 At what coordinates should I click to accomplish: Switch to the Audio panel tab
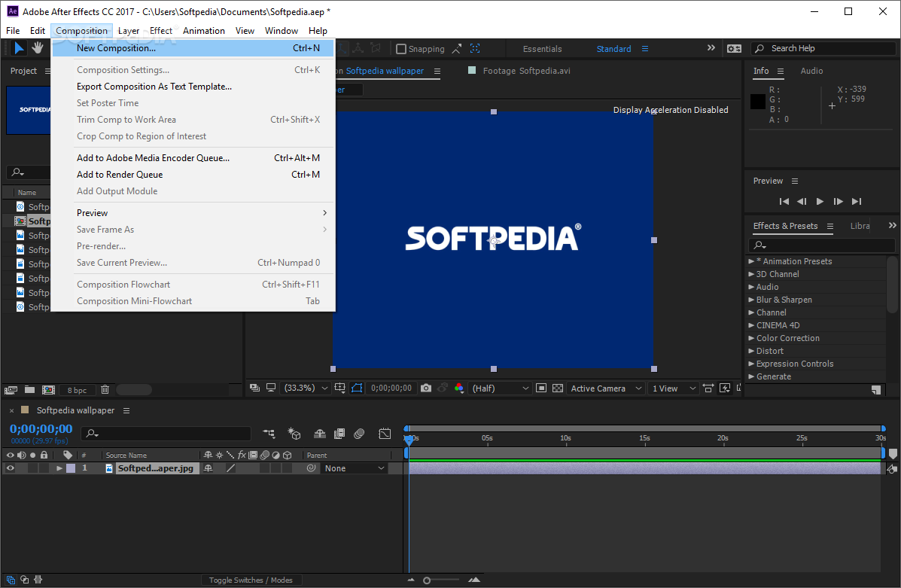click(811, 71)
